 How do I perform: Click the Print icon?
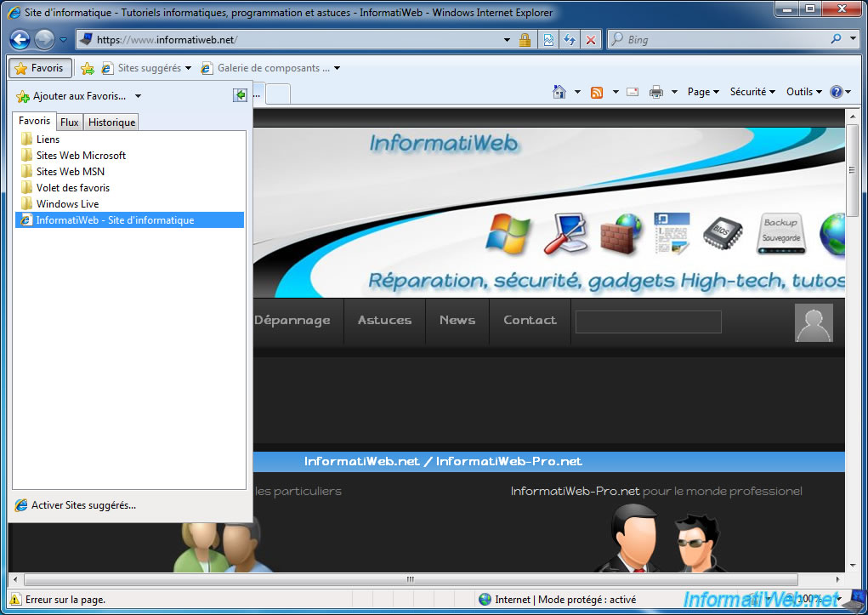(x=656, y=92)
